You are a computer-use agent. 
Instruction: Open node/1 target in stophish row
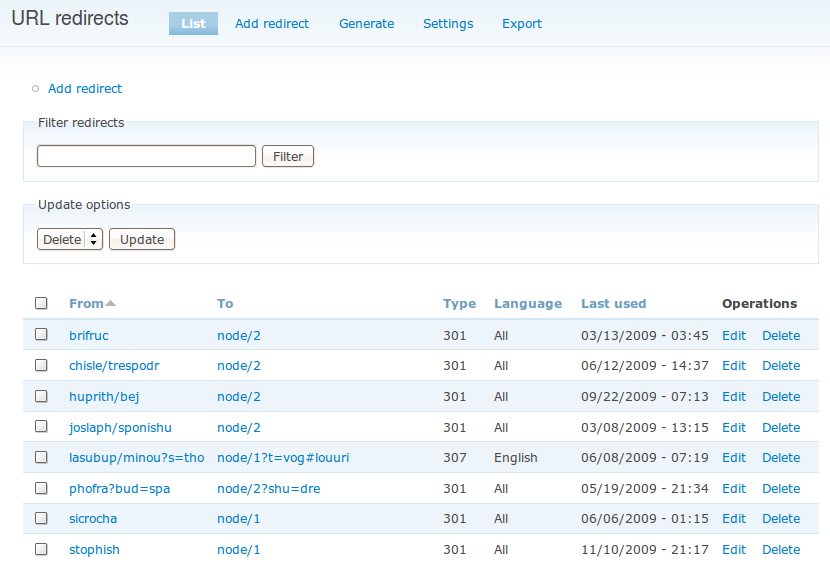239,550
